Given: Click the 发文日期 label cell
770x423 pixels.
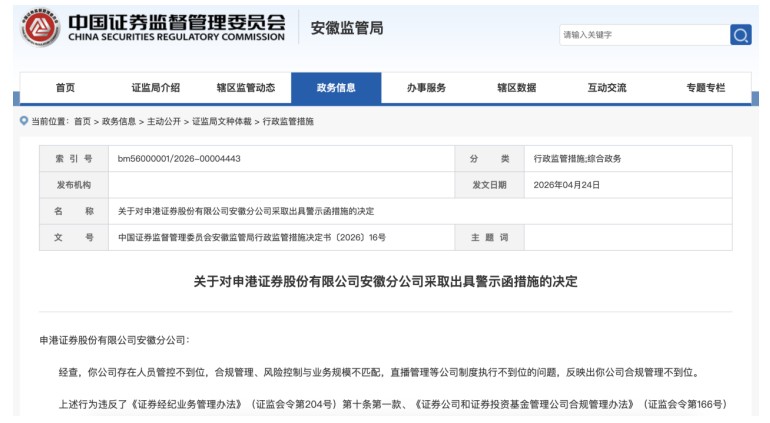Looking at the screenshot, I should (x=490, y=185).
